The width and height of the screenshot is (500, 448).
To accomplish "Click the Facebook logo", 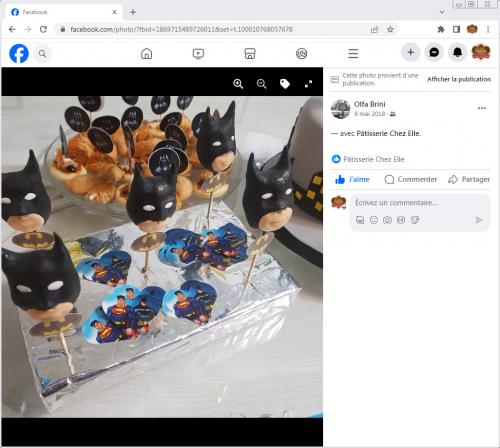I will (19, 53).
